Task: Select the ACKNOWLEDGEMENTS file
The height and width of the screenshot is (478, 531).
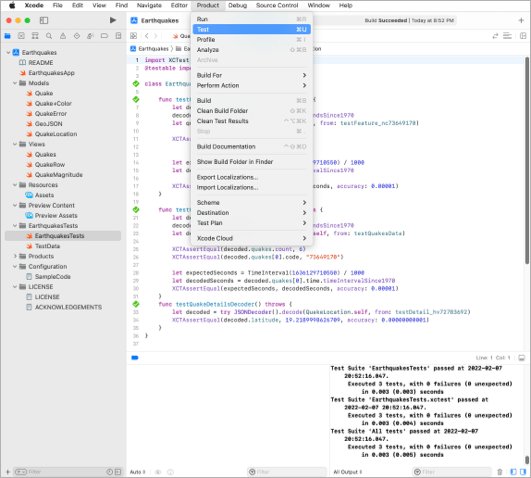Action: (68, 307)
